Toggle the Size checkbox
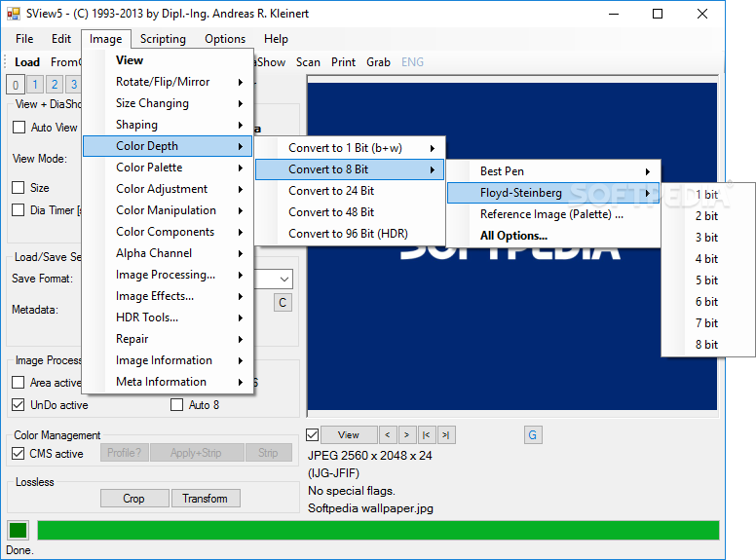Image resolution: width=756 pixels, height=560 pixels. pyautogui.click(x=19, y=187)
